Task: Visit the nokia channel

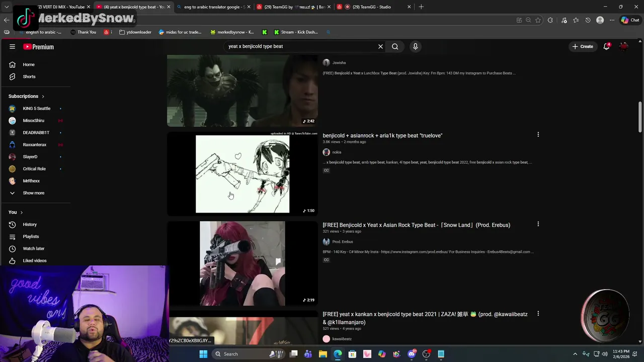Action: coord(337,152)
